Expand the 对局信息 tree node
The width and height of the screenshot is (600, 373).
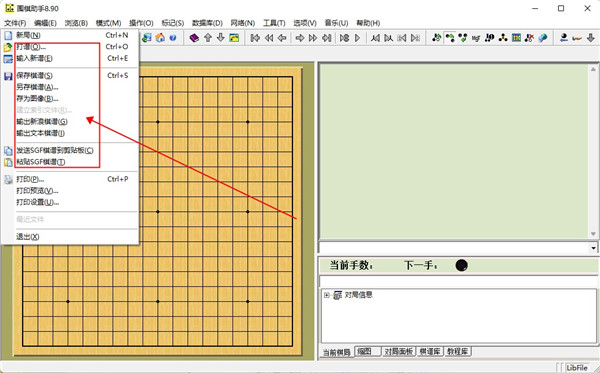(326, 295)
